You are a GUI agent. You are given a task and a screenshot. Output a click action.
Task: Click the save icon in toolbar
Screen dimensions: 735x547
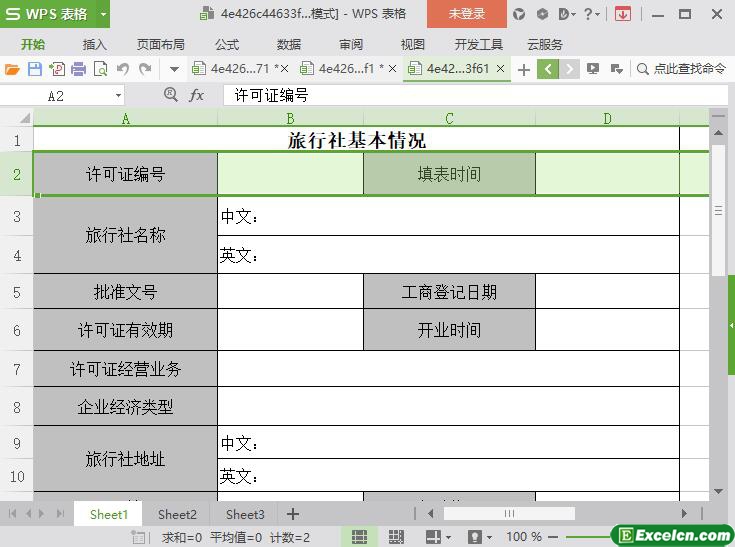click(34, 69)
